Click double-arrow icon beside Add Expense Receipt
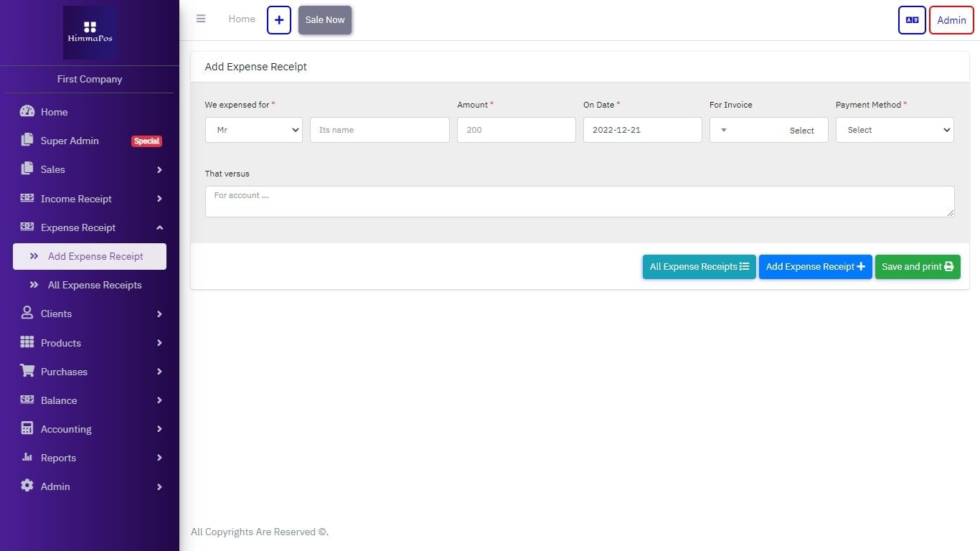980x551 pixels. [x=34, y=256]
